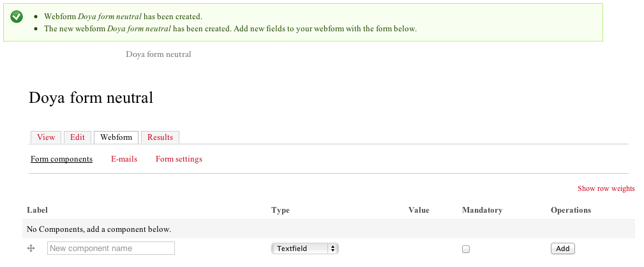Click the Label column header
Screen dimensions: 644x267
click(x=38, y=210)
